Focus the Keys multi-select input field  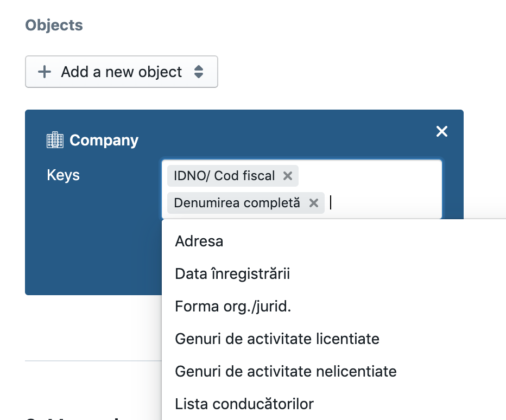pos(384,203)
